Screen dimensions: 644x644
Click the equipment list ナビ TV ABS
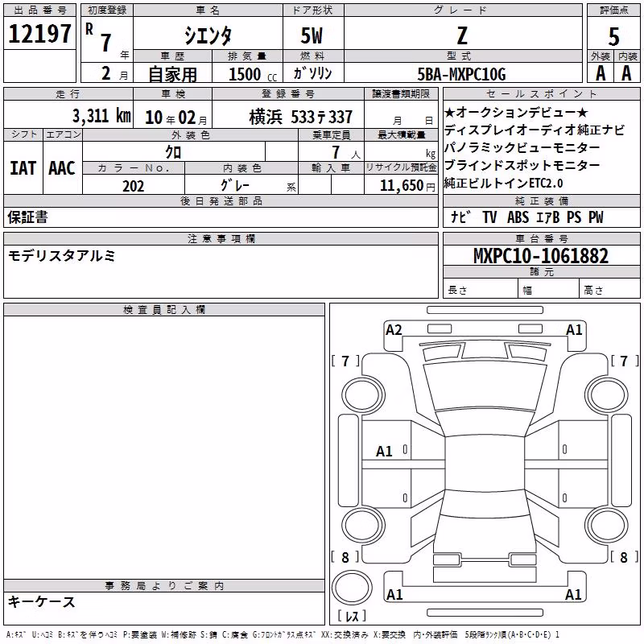tap(527, 217)
